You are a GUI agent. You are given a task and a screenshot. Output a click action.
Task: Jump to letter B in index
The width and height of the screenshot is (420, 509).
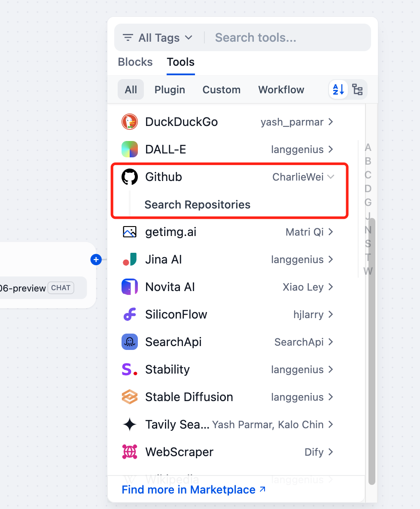368,161
